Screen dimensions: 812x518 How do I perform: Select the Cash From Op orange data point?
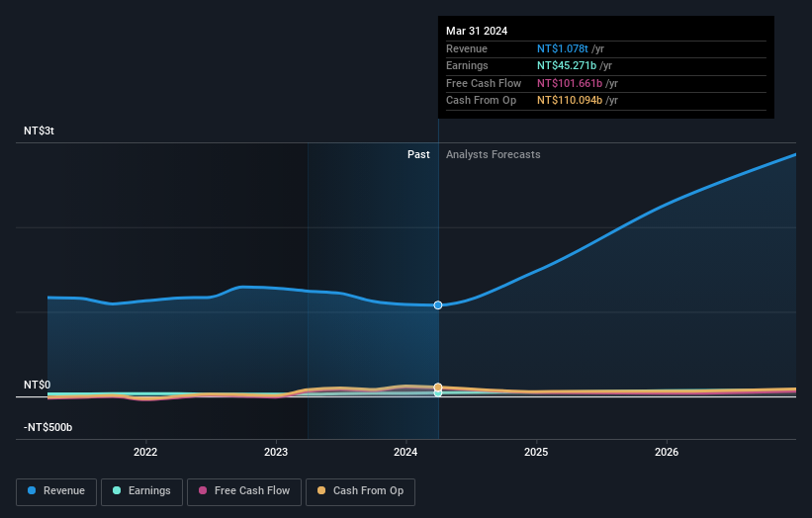click(438, 388)
